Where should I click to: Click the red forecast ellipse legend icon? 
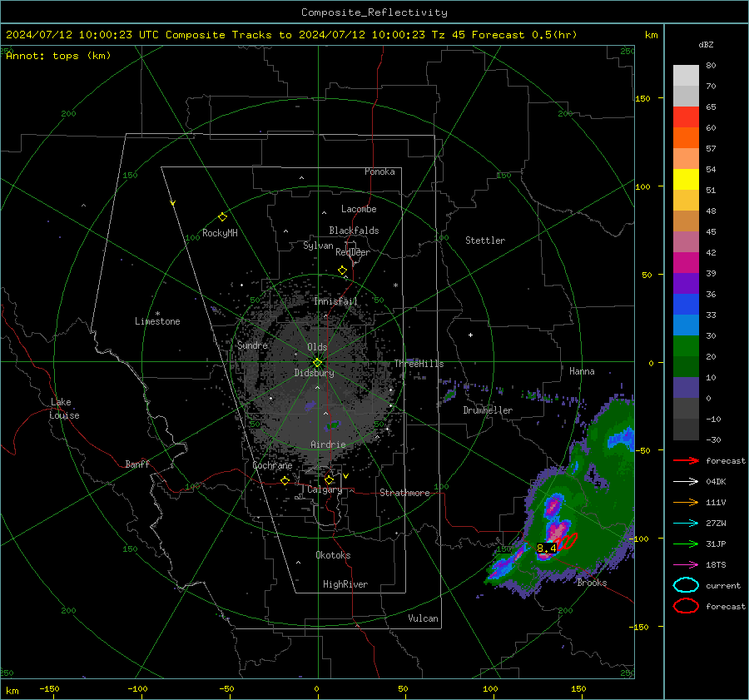click(686, 606)
